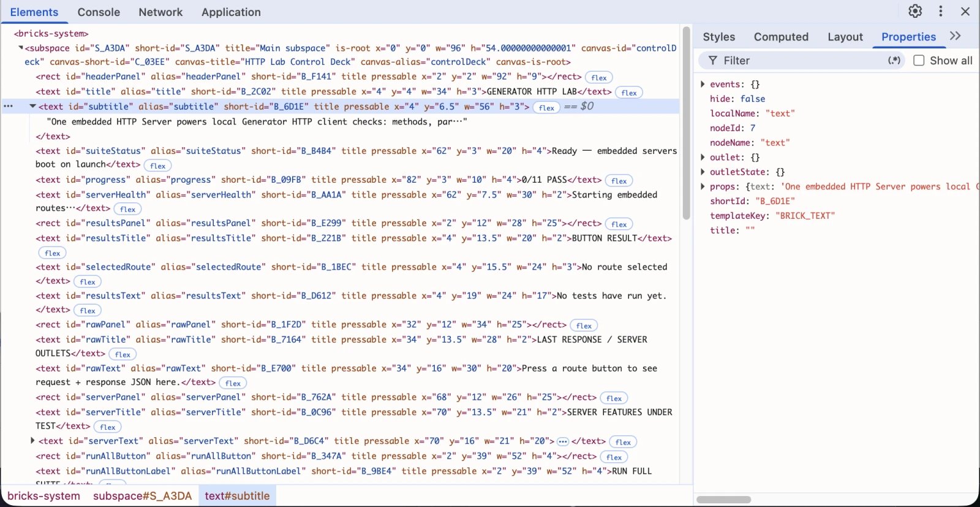Click the hide: false property

point(737,99)
